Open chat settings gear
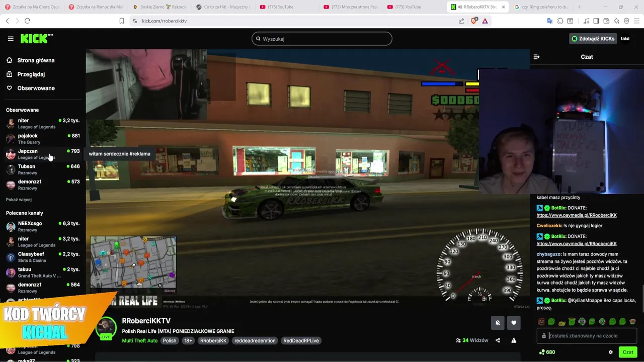 [611, 352]
